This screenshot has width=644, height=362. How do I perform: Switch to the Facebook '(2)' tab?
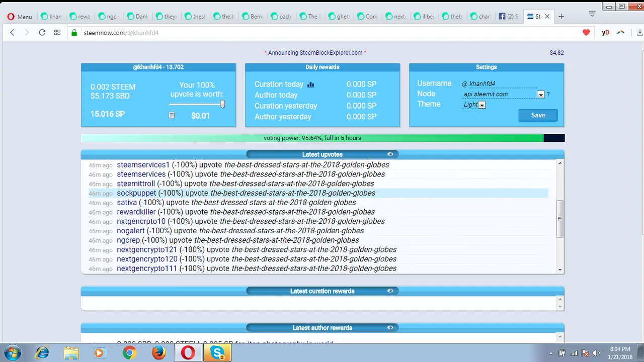509,17
